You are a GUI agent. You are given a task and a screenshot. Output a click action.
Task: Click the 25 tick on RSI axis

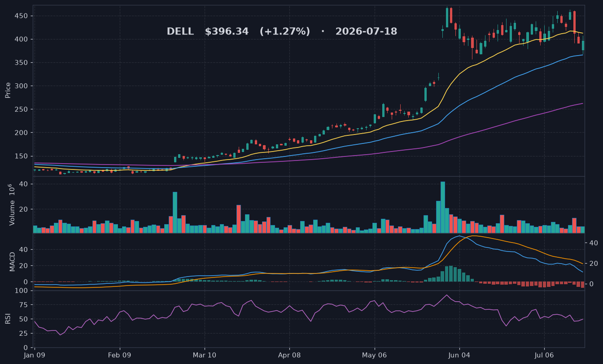pyautogui.click(x=24, y=334)
